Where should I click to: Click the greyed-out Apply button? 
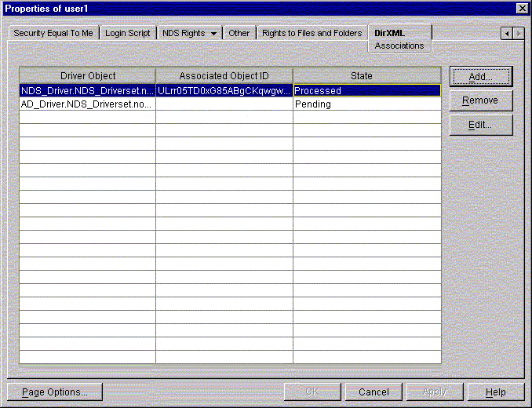pos(435,392)
